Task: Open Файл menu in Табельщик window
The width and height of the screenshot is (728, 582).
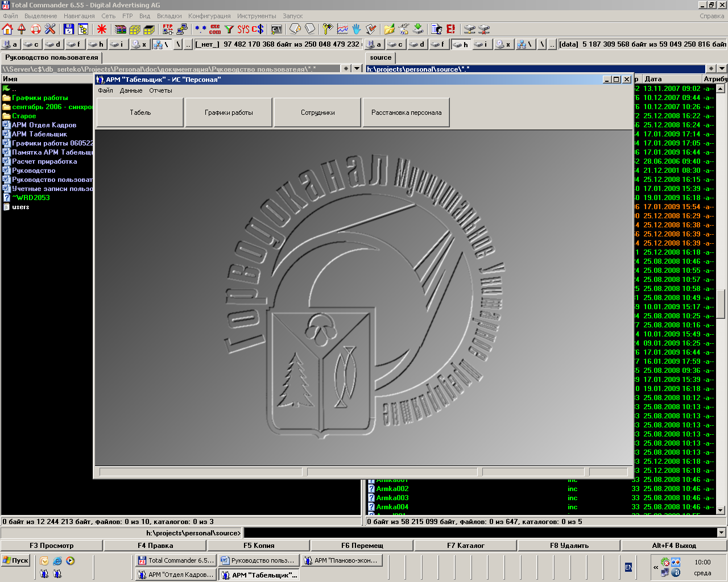Action: coord(105,90)
